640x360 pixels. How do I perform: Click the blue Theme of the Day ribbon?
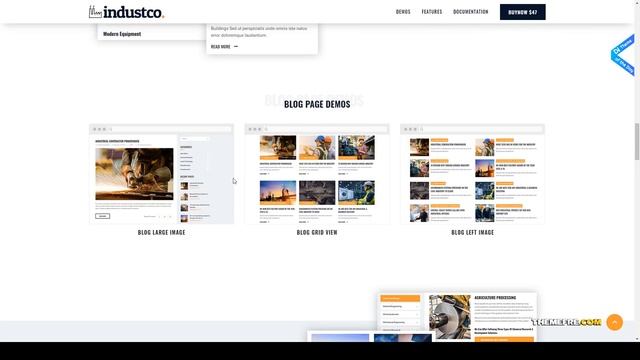click(623, 55)
